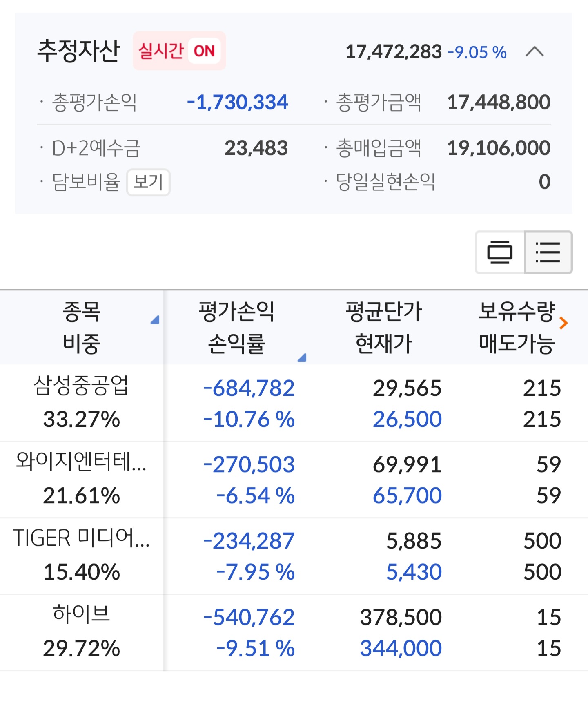Screen dimensions: 588x723
Task: Sort by 종목 비중 column header
Action: click(x=82, y=327)
